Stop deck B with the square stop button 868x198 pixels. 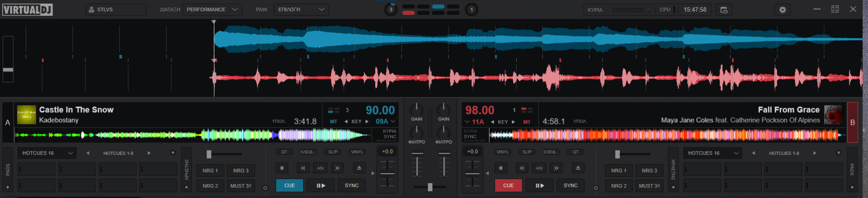pyautogui.click(x=500, y=168)
